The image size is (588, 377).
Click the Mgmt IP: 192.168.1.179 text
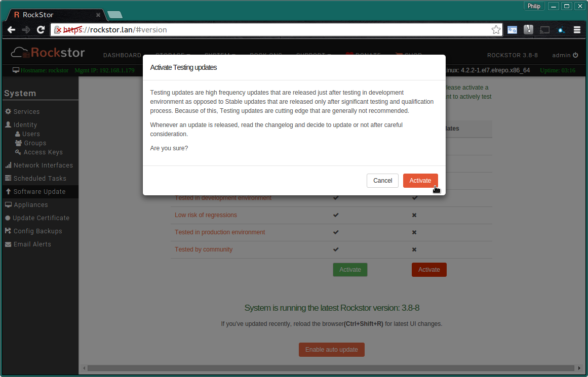coord(104,70)
